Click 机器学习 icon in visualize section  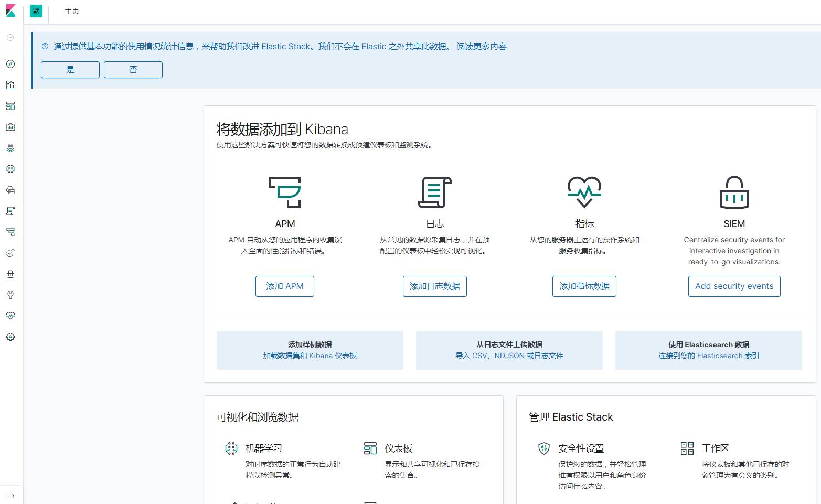[x=231, y=448]
